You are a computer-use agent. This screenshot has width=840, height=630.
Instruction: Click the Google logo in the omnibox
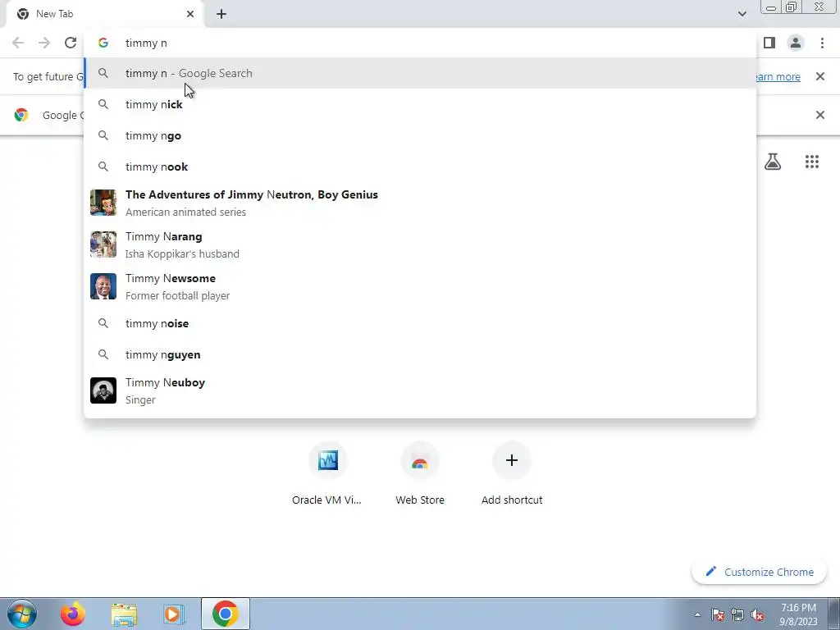(103, 43)
